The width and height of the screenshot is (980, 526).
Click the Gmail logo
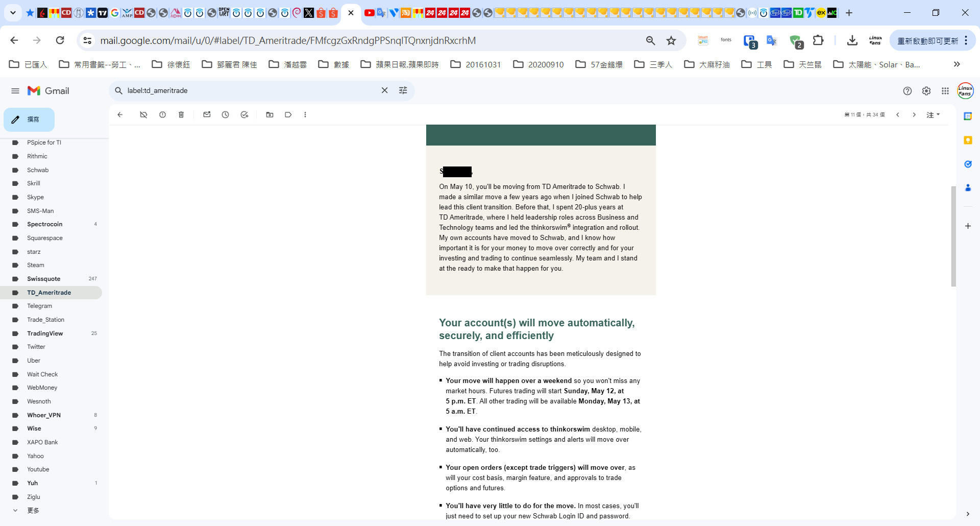tap(48, 91)
